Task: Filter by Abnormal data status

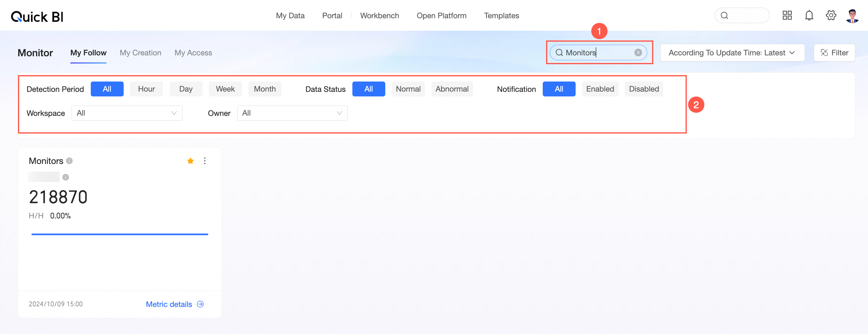Action: coord(452,89)
